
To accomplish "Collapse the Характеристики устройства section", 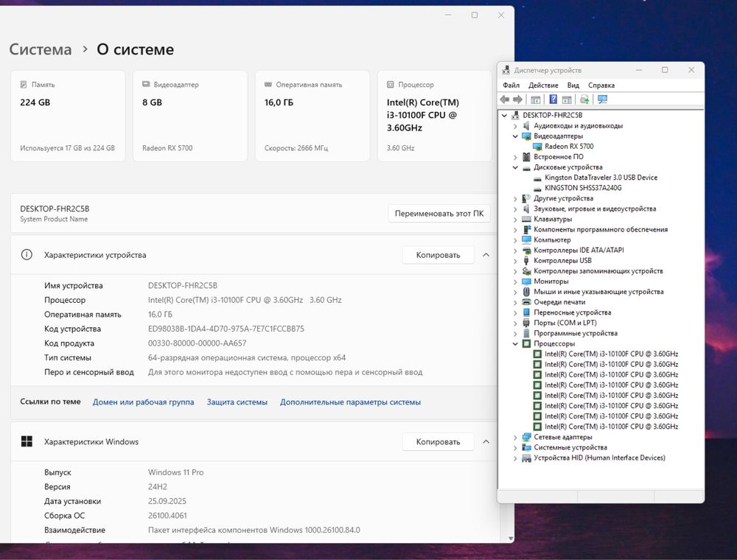I will 486,255.
